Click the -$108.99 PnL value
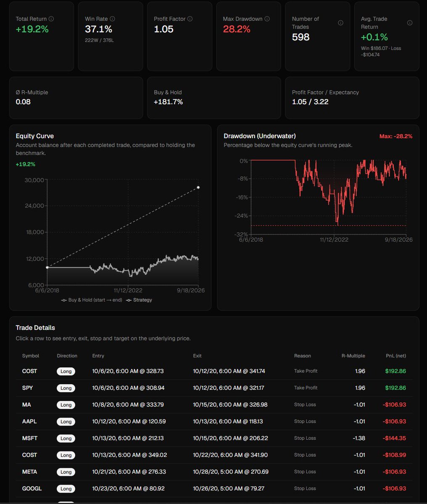 coord(394,455)
